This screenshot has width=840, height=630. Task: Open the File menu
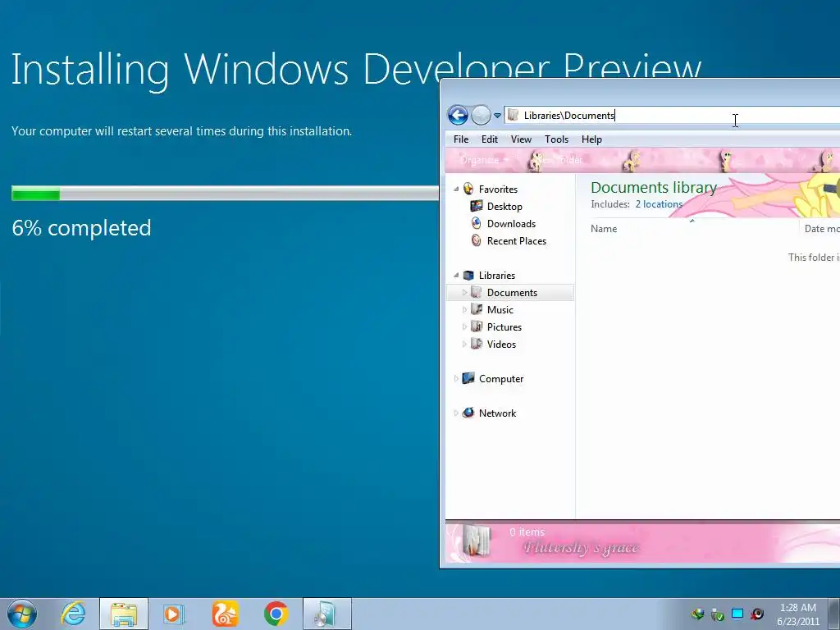coord(461,139)
